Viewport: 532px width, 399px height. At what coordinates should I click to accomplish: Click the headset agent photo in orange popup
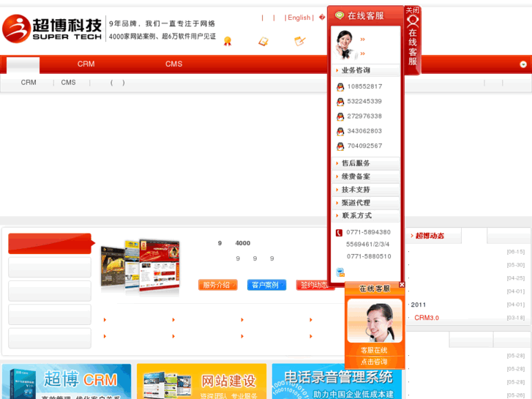point(375,321)
